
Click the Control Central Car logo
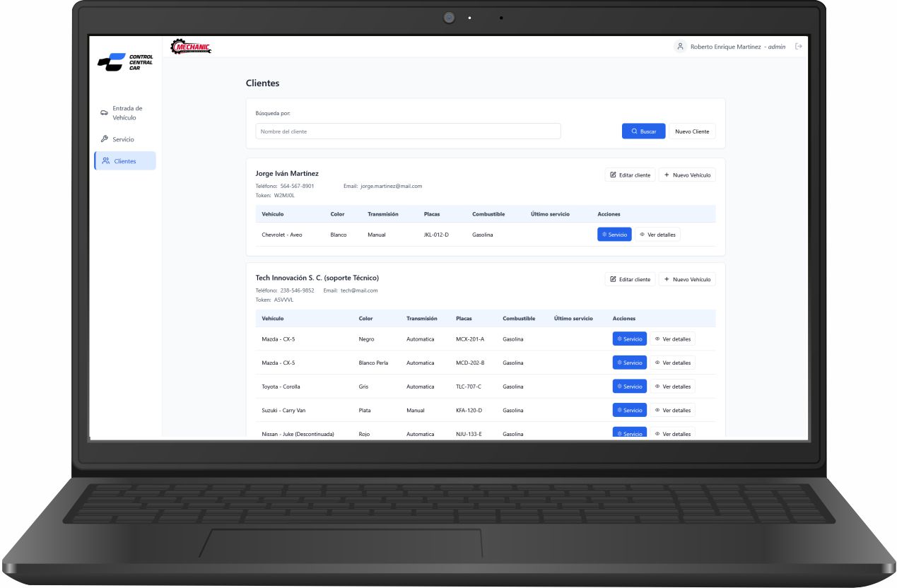[126, 63]
